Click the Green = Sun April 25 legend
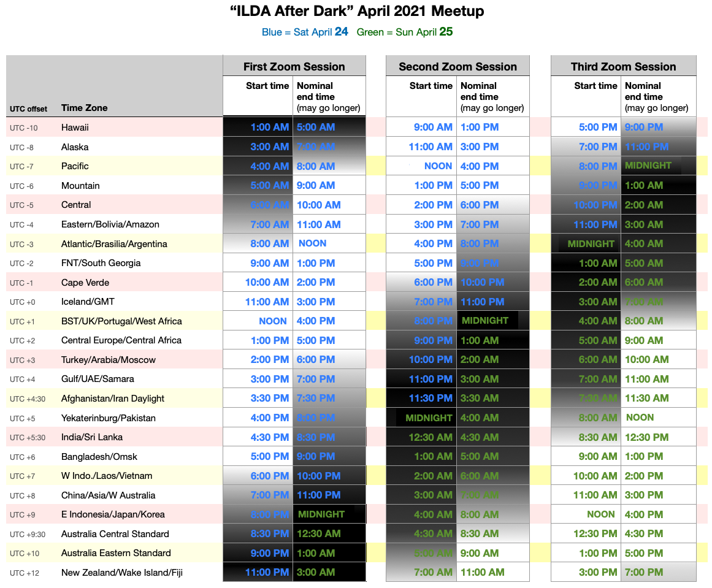Image resolution: width=712 pixels, height=588 pixels. point(405,32)
